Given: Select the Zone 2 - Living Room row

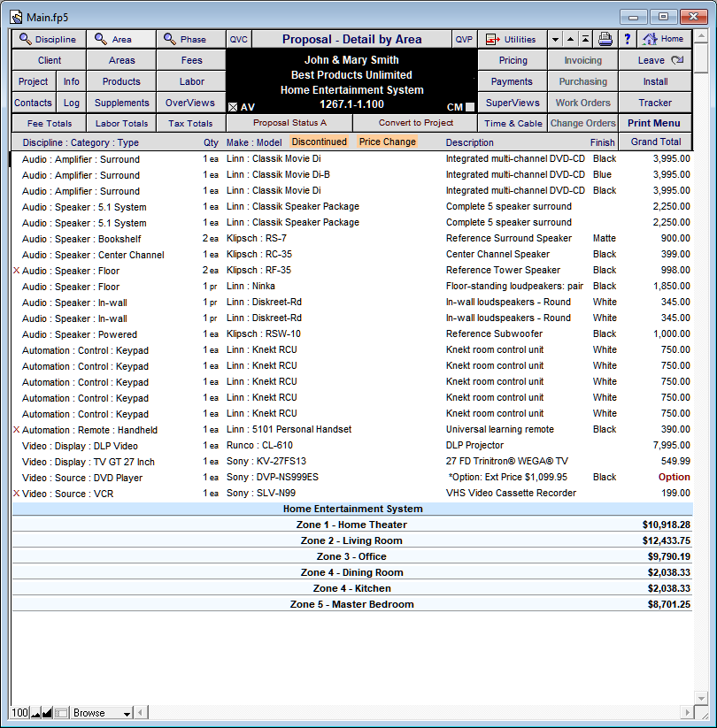Looking at the screenshot, I should point(352,540).
